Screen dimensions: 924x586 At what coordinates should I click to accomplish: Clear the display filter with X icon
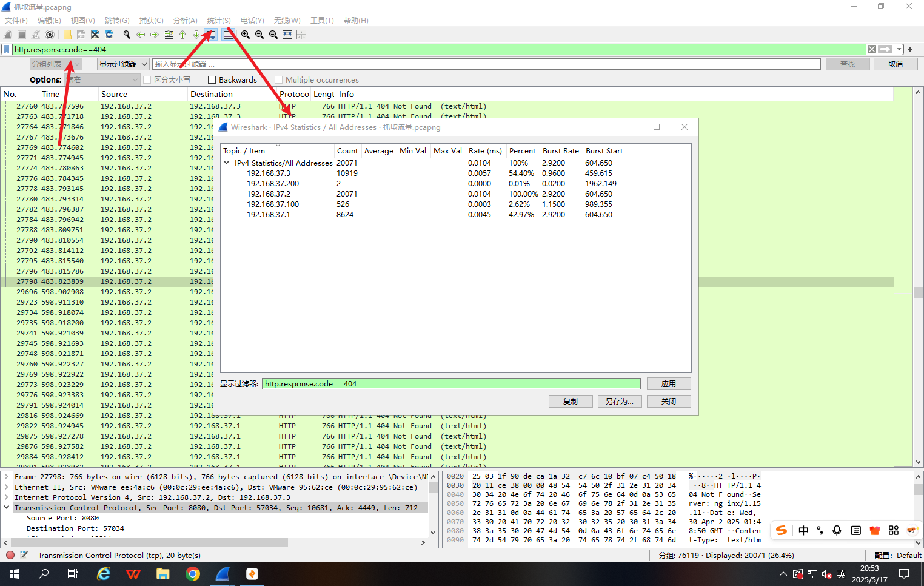click(x=871, y=49)
